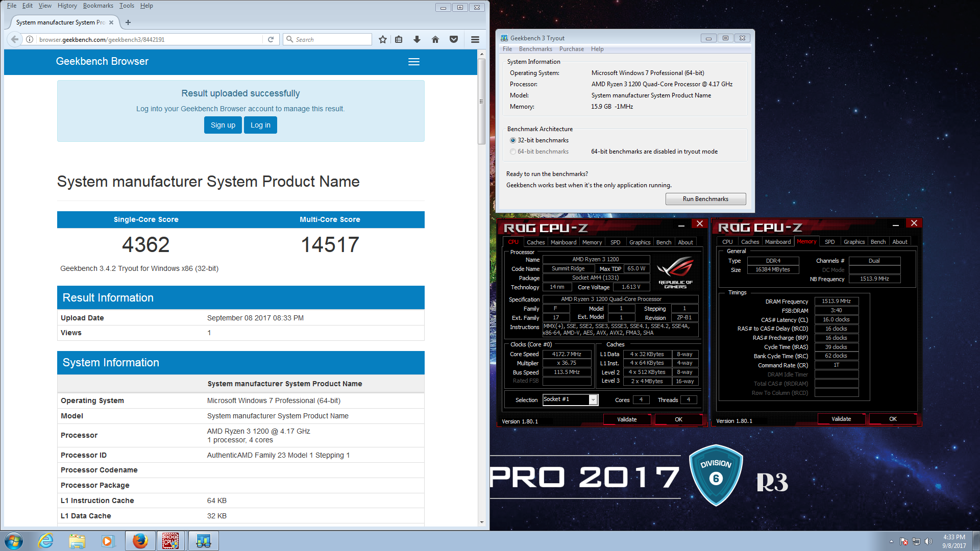The image size is (980, 551).
Task: Click the taskbar clock 4:33 PM
Action: [x=954, y=537]
